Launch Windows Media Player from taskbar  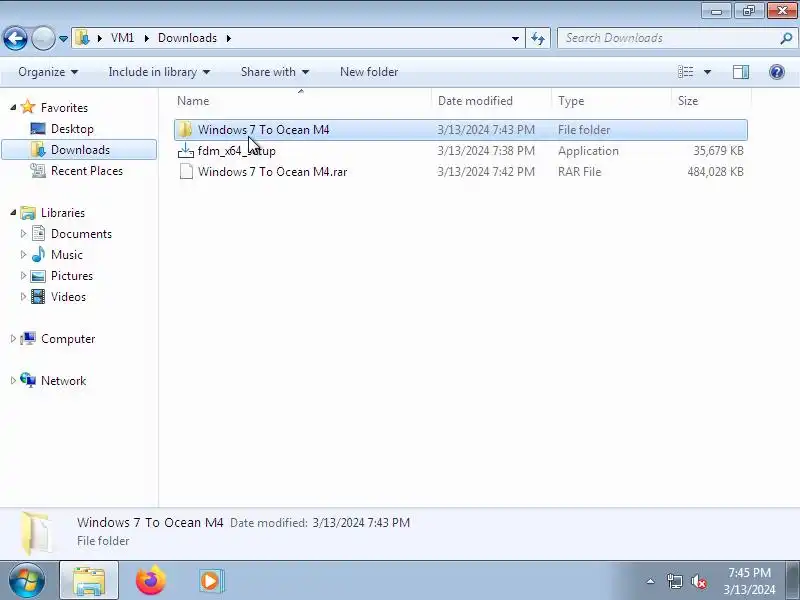(x=211, y=581)
